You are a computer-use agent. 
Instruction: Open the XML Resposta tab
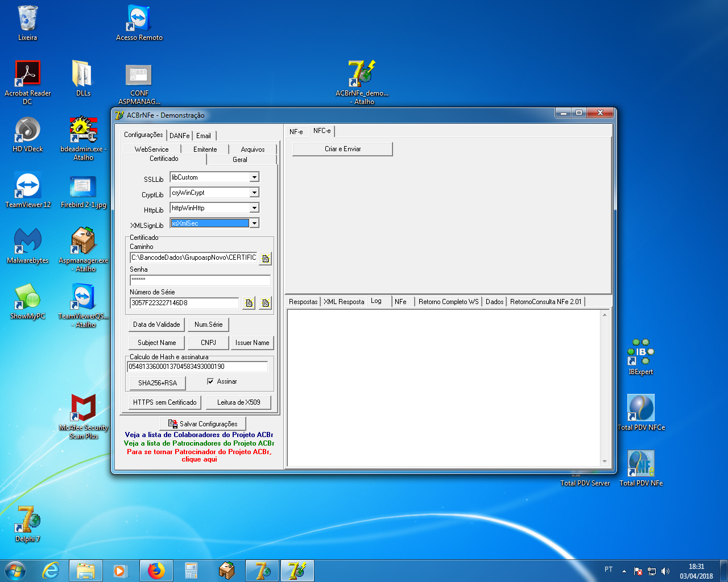point(344,302)
